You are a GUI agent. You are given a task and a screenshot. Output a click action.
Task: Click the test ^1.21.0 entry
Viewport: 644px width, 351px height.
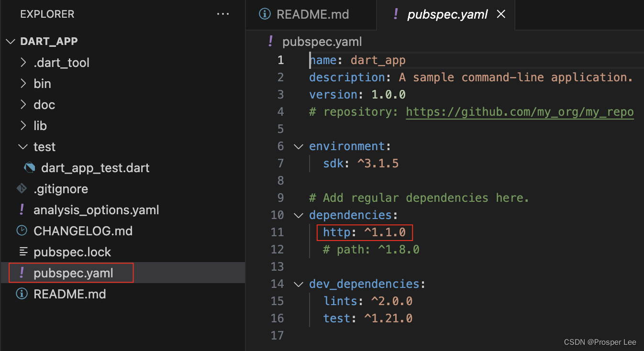tap(368, 318)
